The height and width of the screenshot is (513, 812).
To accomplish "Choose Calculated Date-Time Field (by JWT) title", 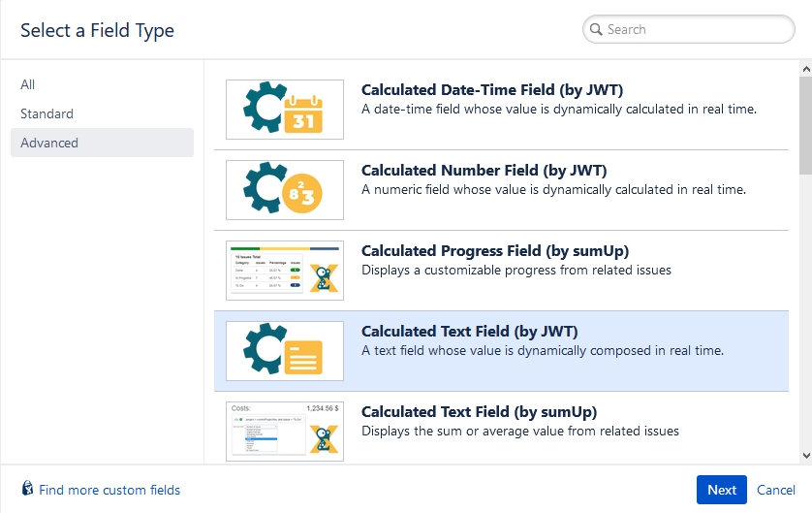I will coord(491,90).
